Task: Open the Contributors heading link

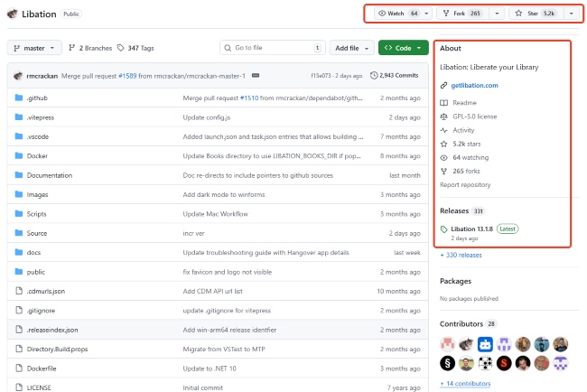Action: tap(461, 324)
